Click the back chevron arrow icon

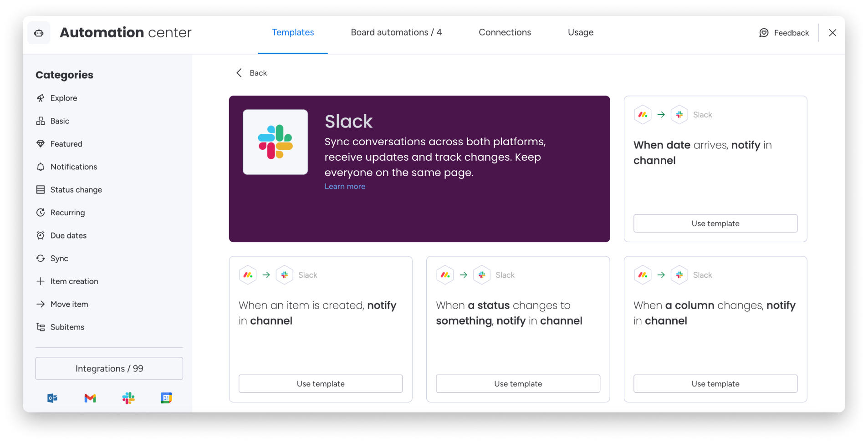(x=239, y=73)
